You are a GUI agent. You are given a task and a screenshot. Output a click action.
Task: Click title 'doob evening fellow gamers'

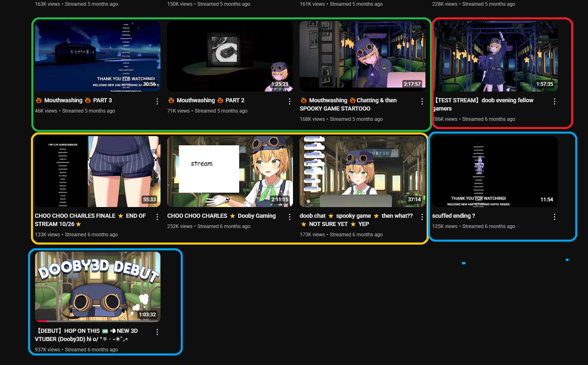click(x=483, y=104)
